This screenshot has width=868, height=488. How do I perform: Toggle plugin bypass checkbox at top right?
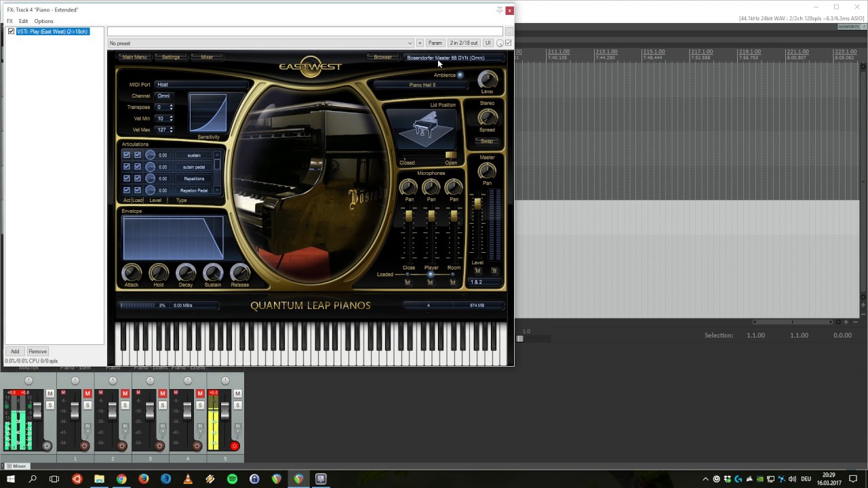pos(509,43)
